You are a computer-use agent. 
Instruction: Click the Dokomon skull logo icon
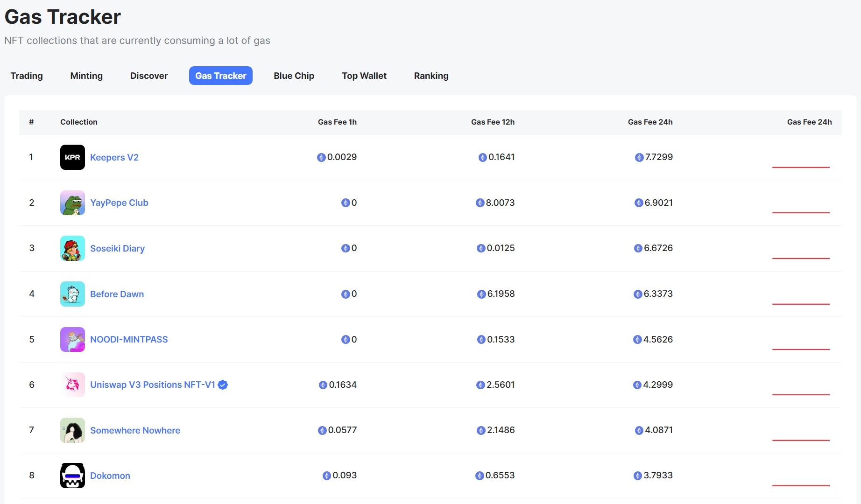click(72, 476)
